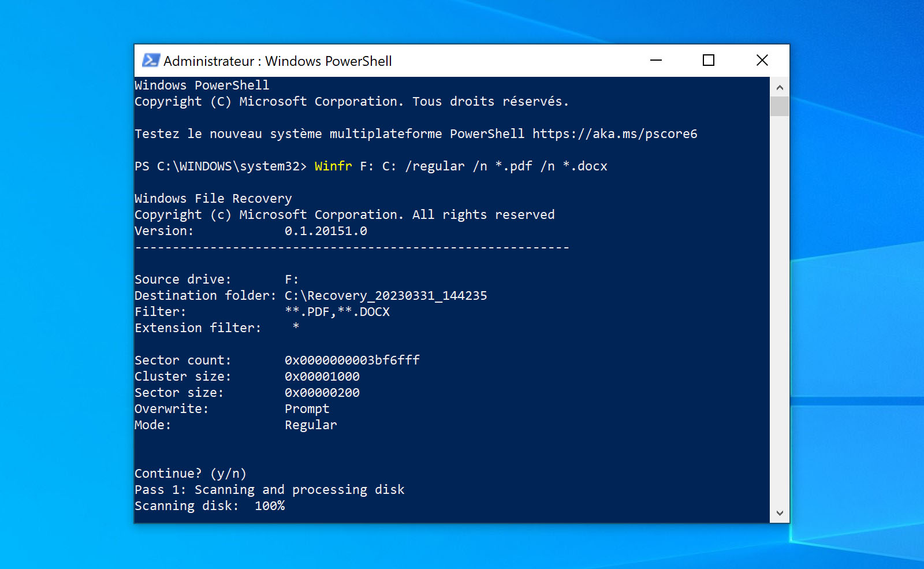Maximize the PowerShell window

point(709,61)
